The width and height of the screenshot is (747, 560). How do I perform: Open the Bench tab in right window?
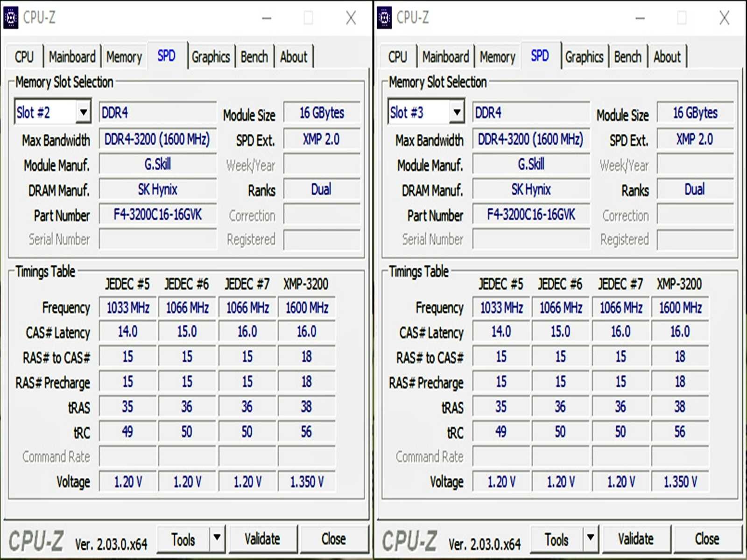click(x=628, y=57)
